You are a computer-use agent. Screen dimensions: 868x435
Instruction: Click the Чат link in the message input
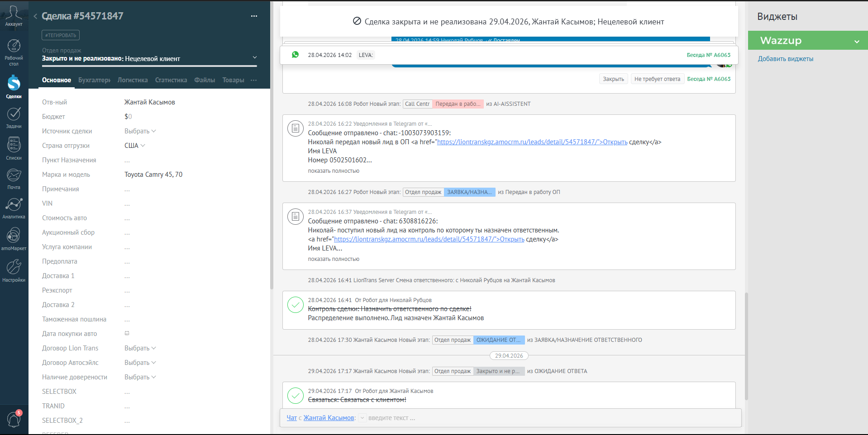click(292, 418)
